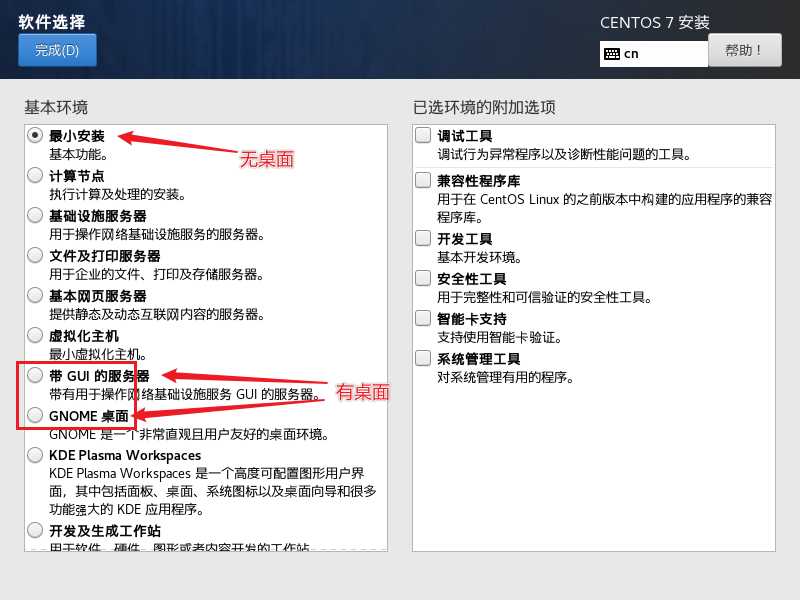
Task: Click description 用于企业的文件、打印及存储服务器。
Action: (157, 274)
